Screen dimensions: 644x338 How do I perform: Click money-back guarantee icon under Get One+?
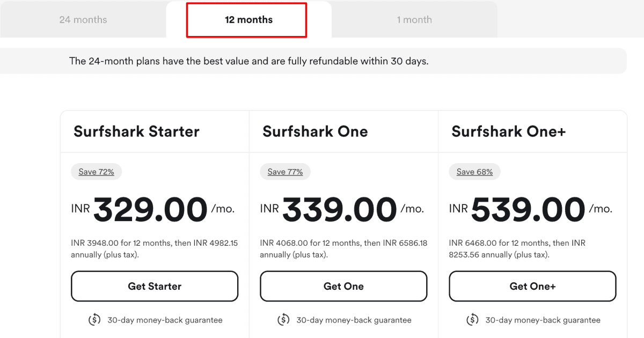coord(472,320)
